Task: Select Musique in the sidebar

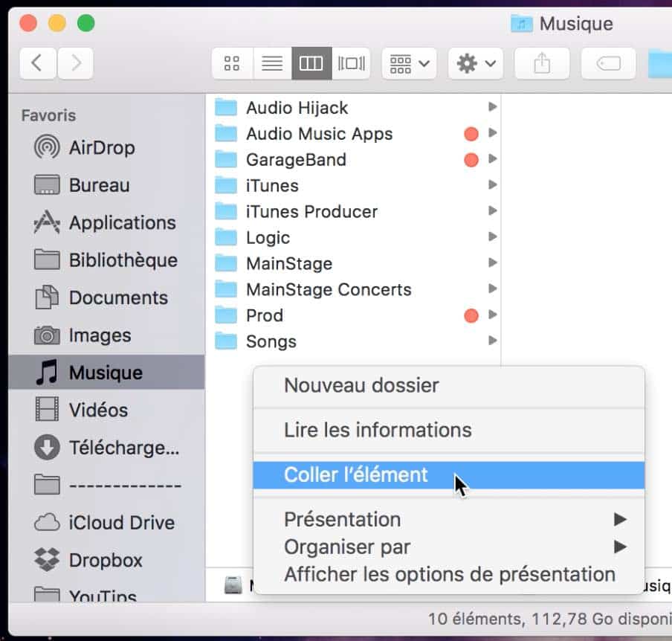Action: pos(106,372)
